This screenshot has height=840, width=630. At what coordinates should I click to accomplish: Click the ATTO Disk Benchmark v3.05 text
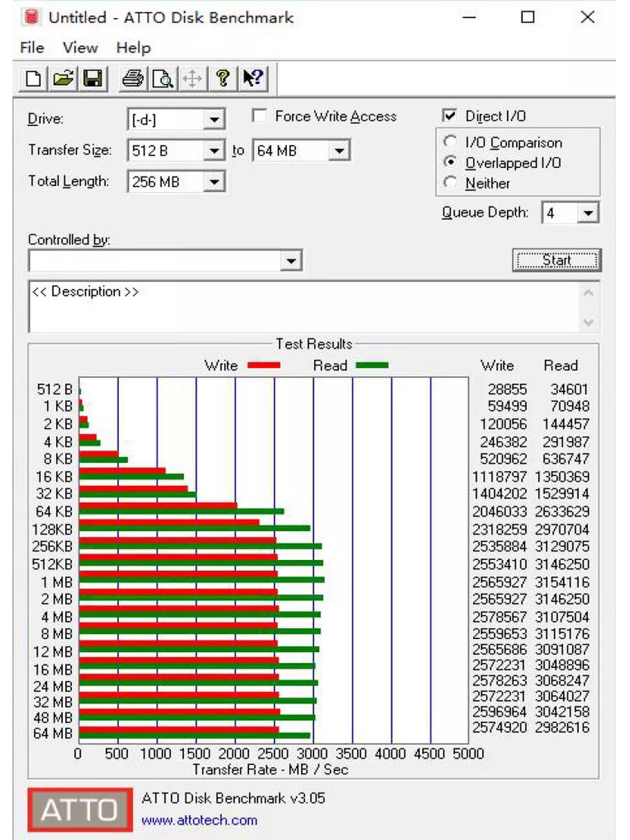click(233, 798)
